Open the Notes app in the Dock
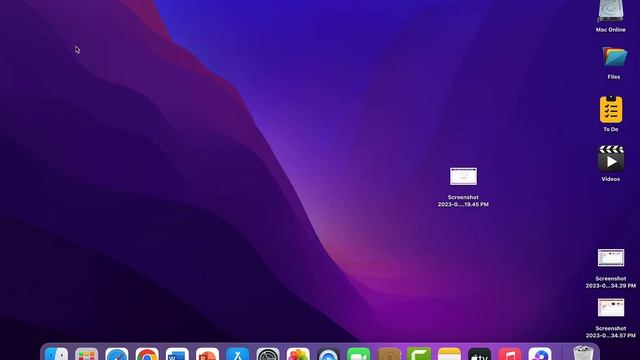The width and height of the screenshot is (640, 360). point(449,354)
